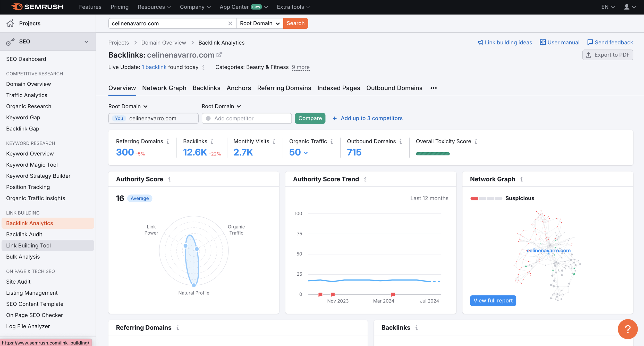Click the Referring Domains info icon
The image size is (644, 346).
(168, 141)
